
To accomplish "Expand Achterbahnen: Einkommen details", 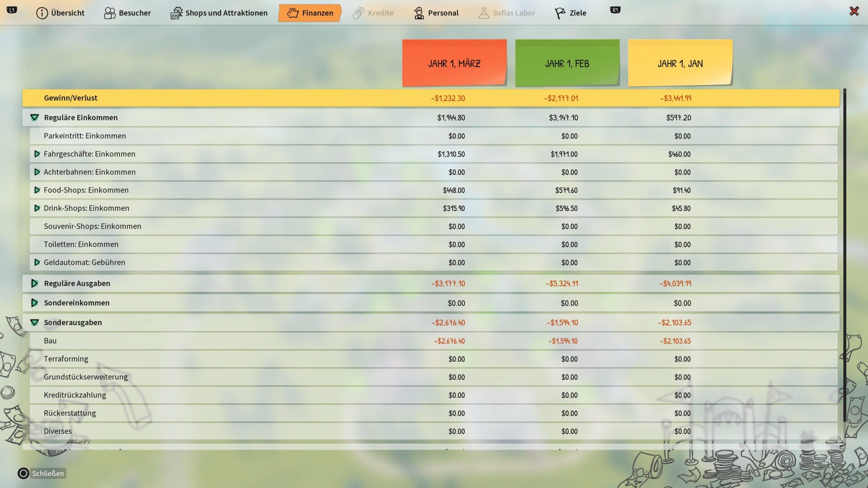I will pyautogui.click(x=37, y=172).
